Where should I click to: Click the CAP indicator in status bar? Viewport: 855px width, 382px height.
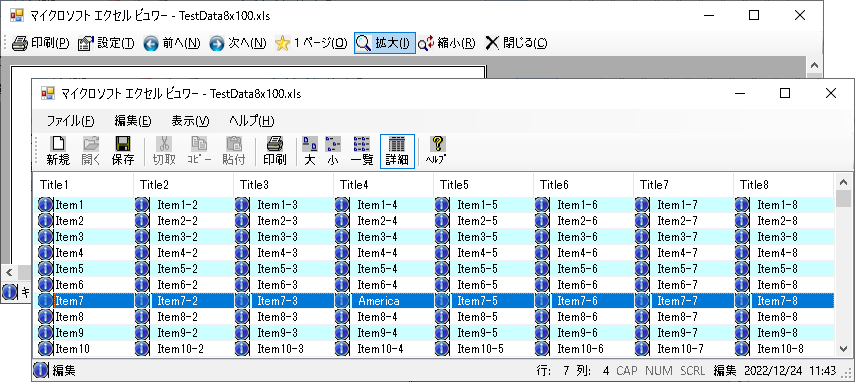pyautogui.click(x=627, y=371)
